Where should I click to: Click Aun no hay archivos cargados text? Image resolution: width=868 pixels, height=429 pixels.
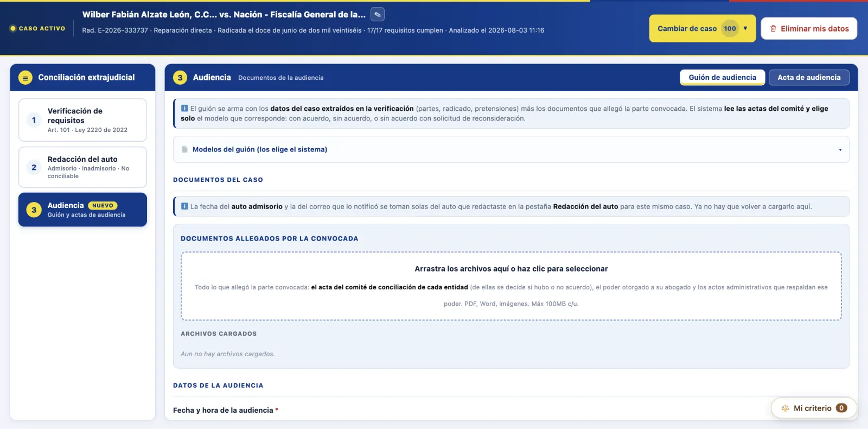[x=228, y=354]
